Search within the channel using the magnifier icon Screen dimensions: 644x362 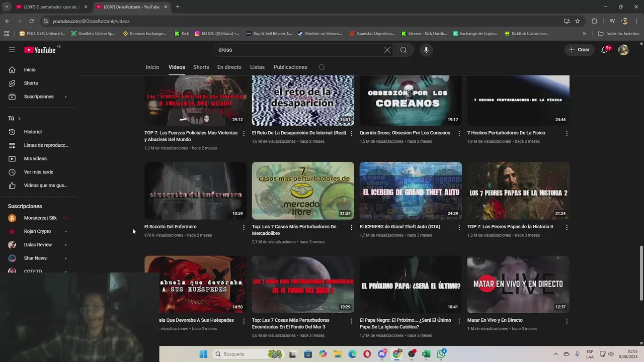pyautogui.click(x=322, y=67)
